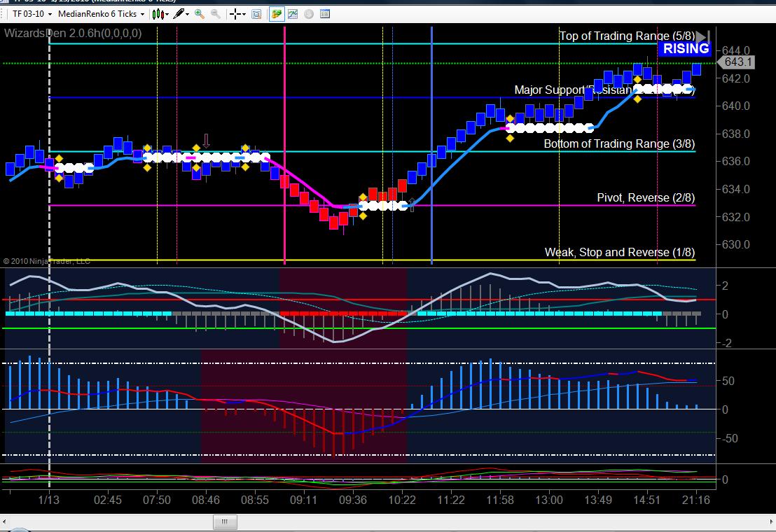Click the 21:16 time axis label

pyautogui.click(x=696, y=500)
